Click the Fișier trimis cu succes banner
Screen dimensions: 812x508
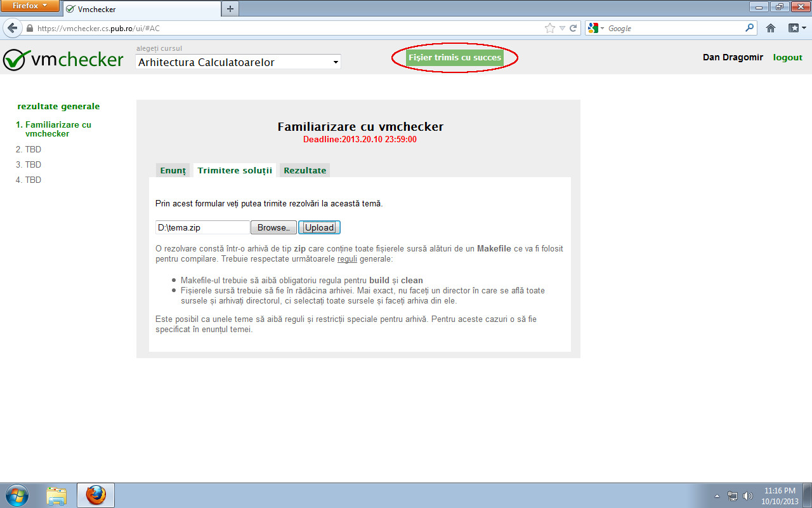click(455, 57)
